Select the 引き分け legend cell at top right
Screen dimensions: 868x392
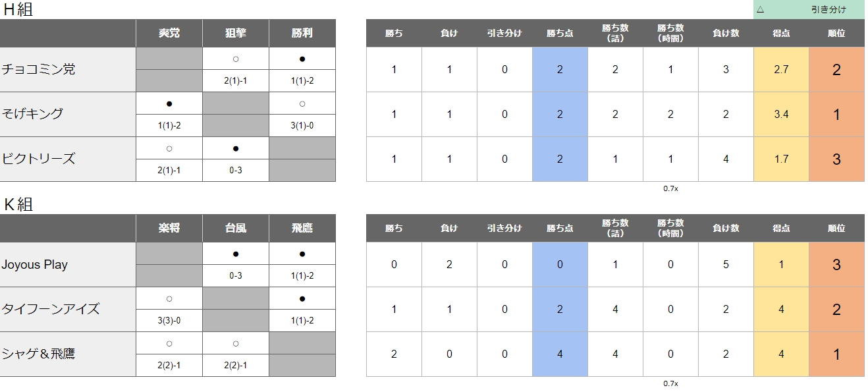pyautogui.click(x=809, y=9)
